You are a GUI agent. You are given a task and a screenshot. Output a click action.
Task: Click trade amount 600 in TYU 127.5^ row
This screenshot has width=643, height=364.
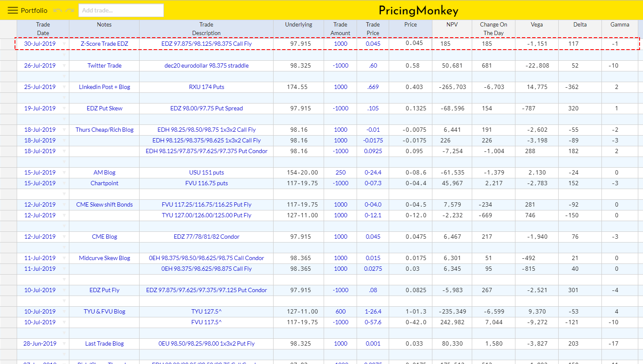(x=340, y=311)
